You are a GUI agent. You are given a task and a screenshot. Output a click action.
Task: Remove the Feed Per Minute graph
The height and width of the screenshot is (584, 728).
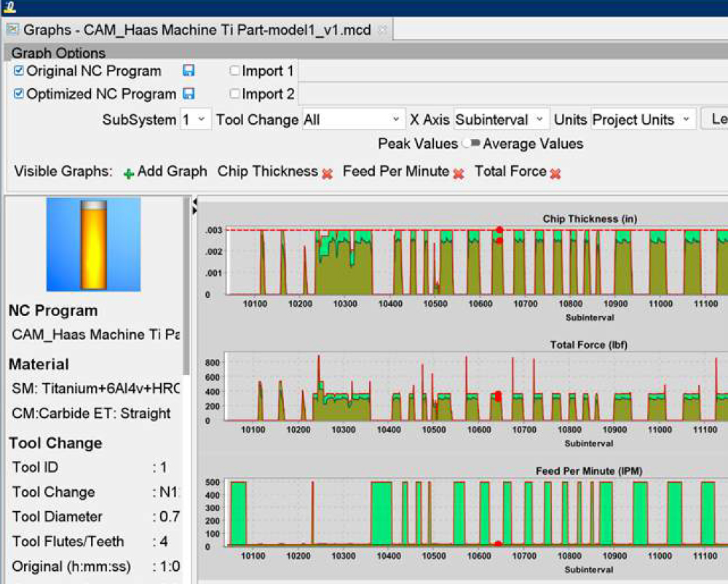tap(459, 173)
